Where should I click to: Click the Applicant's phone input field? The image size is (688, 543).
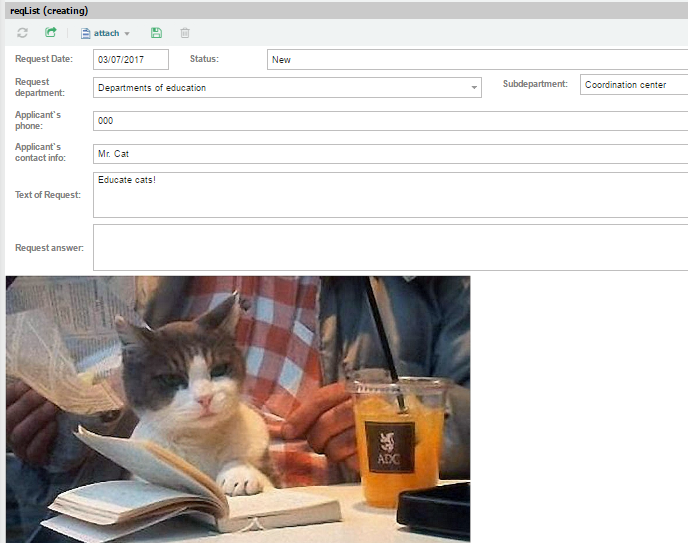390,121
